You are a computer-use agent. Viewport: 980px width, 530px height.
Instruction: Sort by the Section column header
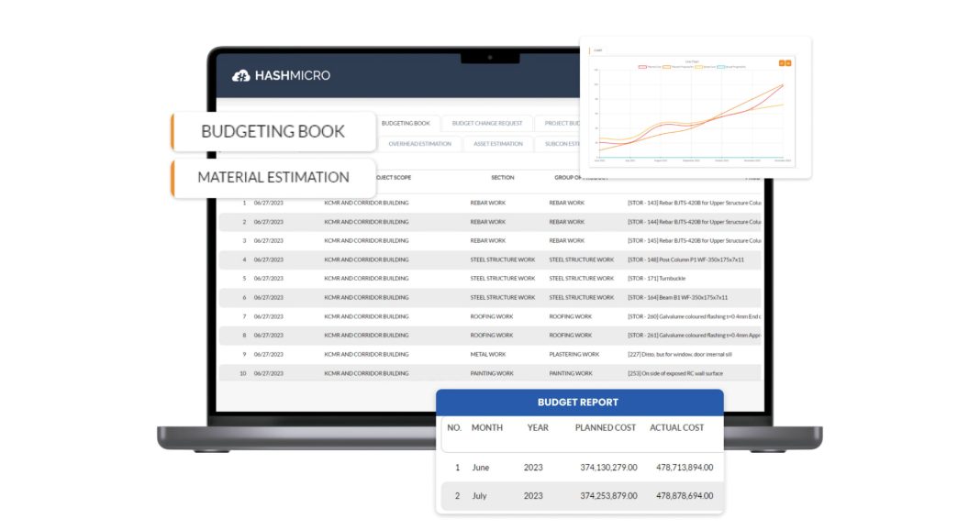pos(503,178)
